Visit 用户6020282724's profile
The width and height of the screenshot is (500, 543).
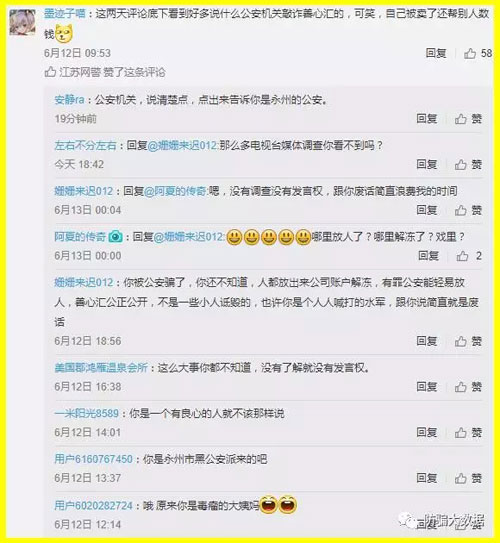pyautogui.click(x=93, y=505)
